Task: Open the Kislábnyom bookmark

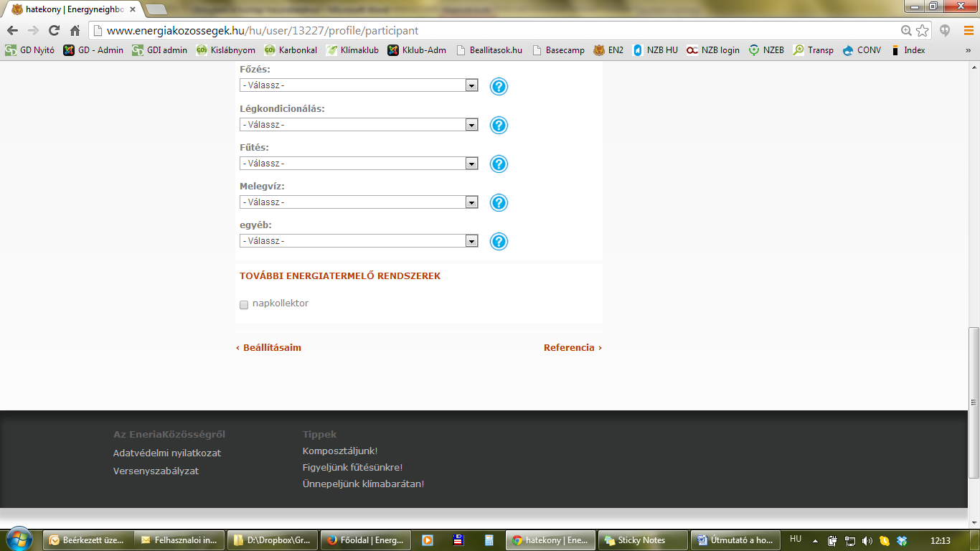Action: tap(226, 50)
